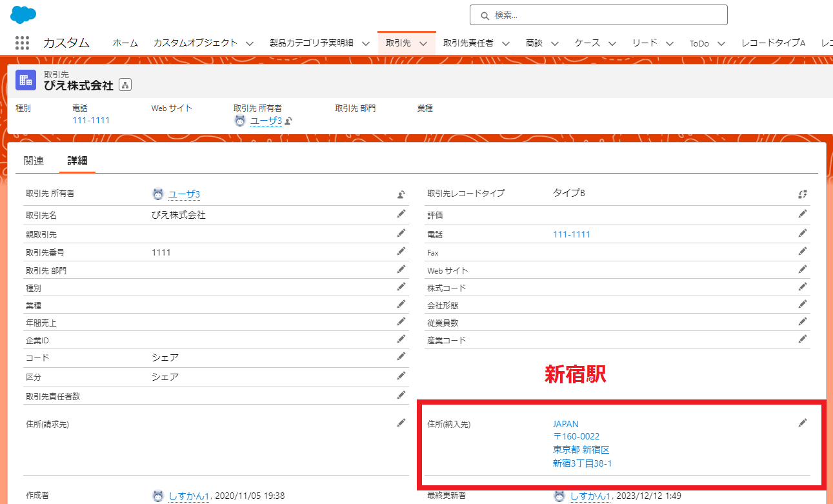Open the ホーム navigation tab
This screenshot has width=833, height=504.
(x=125, y=43)
